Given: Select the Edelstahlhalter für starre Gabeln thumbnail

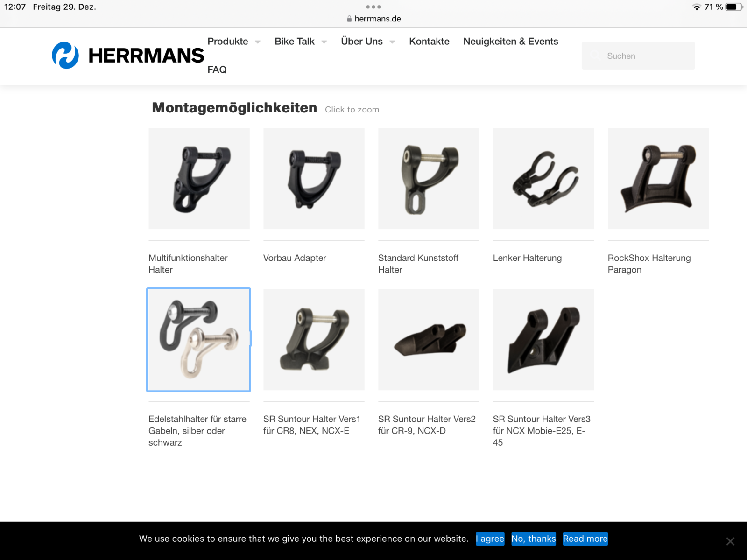Looking at the screenshot, I should 198,340.
